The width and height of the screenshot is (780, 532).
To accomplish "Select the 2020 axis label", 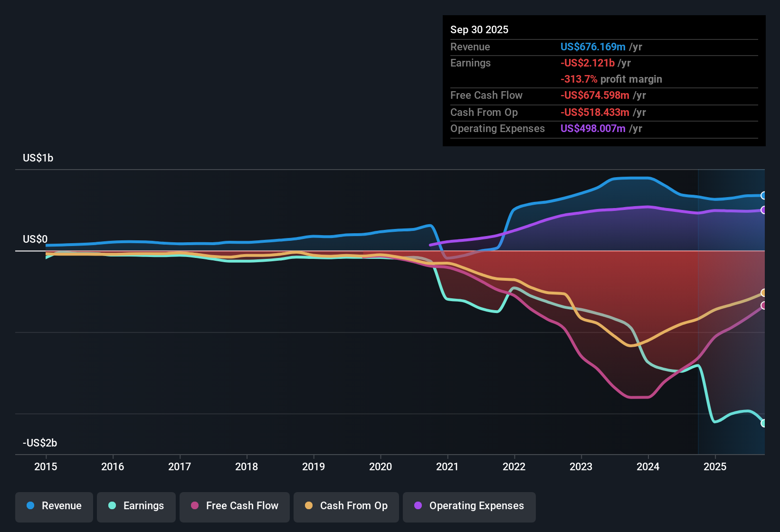I will pyautogui.click(x=380, y=467).
